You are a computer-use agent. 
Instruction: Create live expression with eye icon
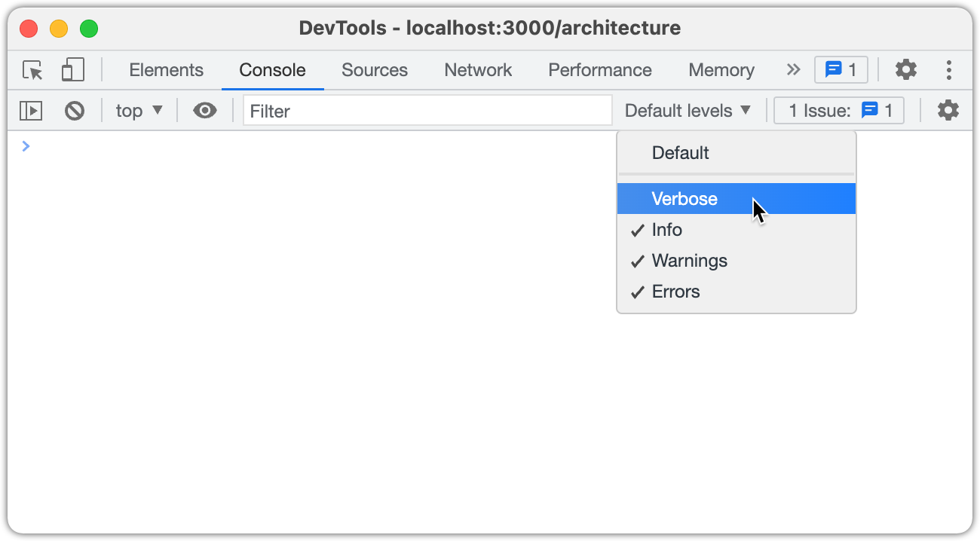[x=204, y=111]
